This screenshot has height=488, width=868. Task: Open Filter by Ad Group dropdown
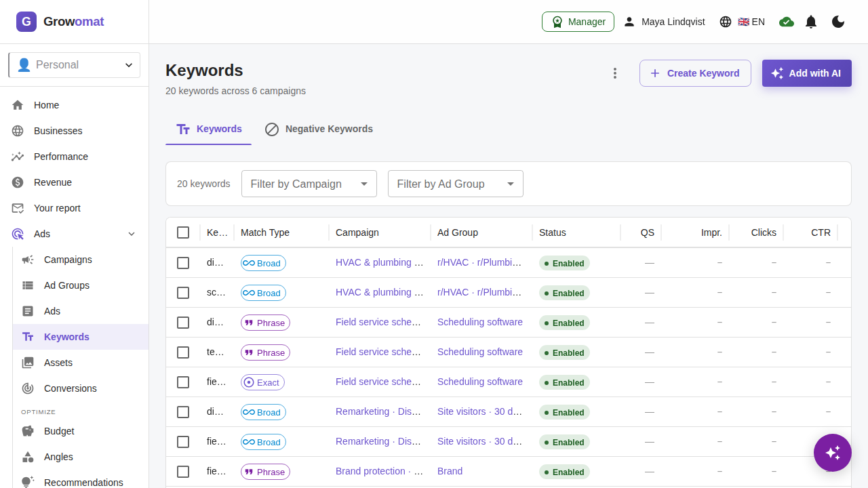(x=456, y=184)
